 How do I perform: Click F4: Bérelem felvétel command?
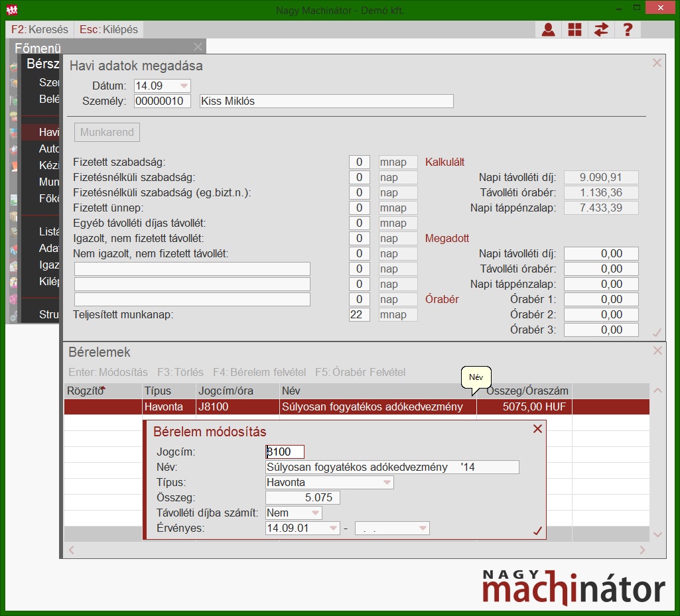tap(259, 372)
